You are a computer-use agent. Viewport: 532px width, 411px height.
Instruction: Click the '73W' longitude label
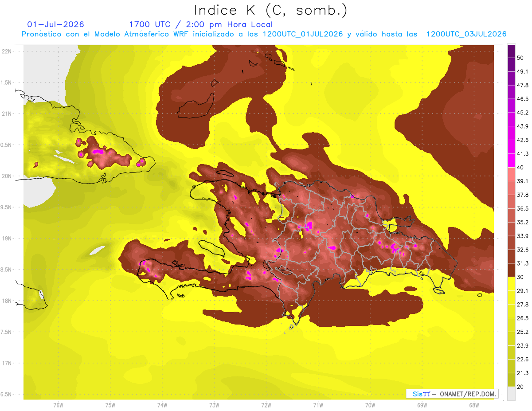tap(214, 405)
